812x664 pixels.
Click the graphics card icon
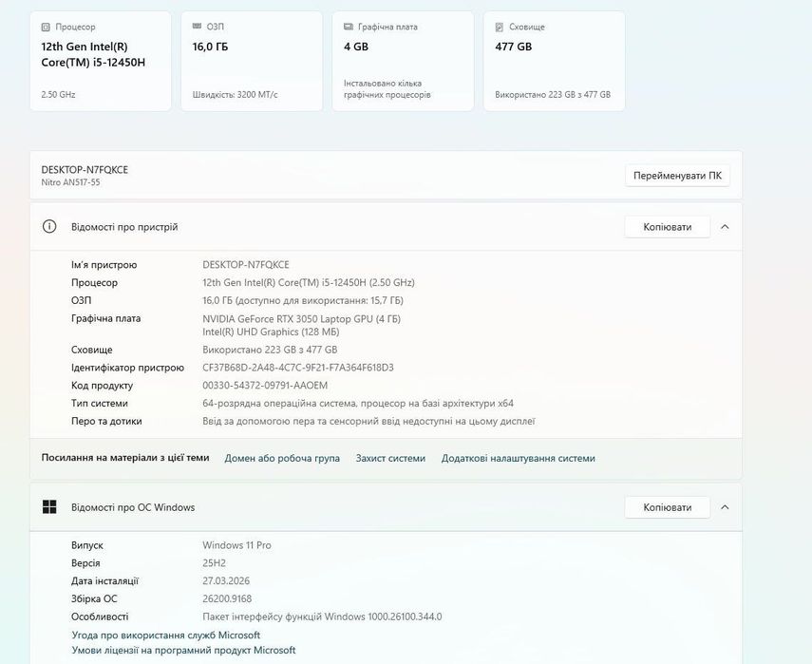click(349, 27)
